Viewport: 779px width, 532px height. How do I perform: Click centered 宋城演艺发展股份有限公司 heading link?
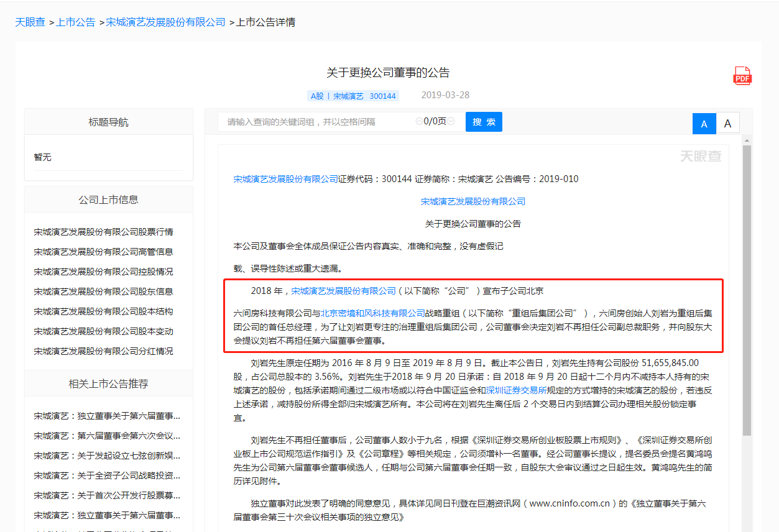(x=473, y=201)
